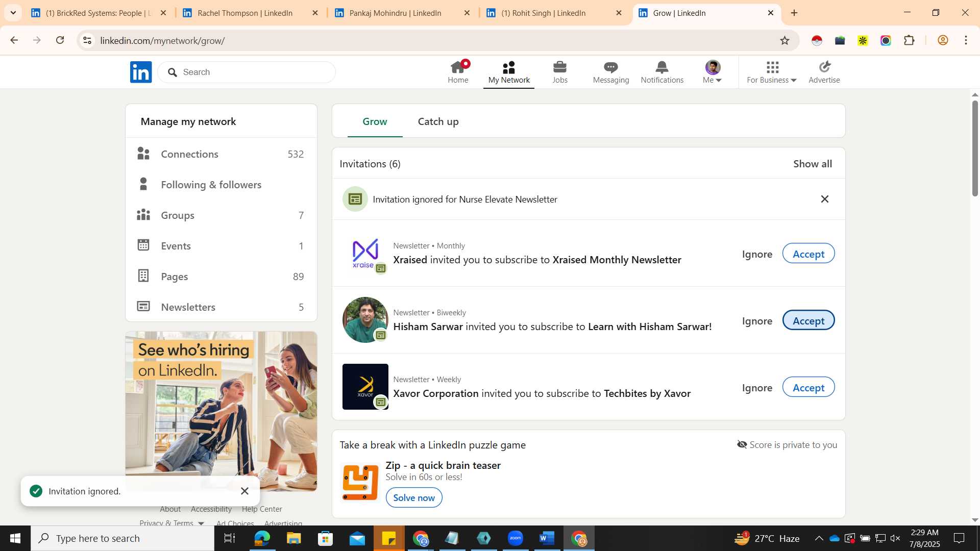This screenshot has height=551, width=980.
Task: Open Chrome profile avatar icon
Action: [x=943, y=40]
